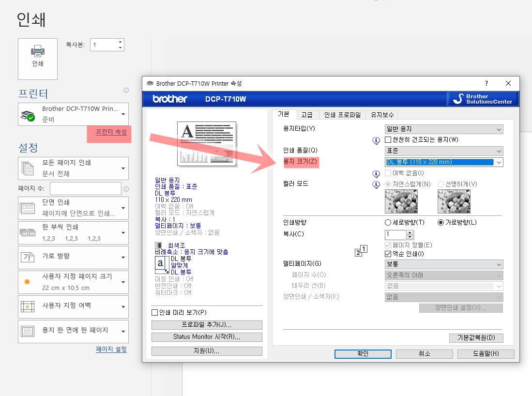
Task: Open the 페이지 순서 dropdown showing 오른쪽의 아래
Action: 444,275
